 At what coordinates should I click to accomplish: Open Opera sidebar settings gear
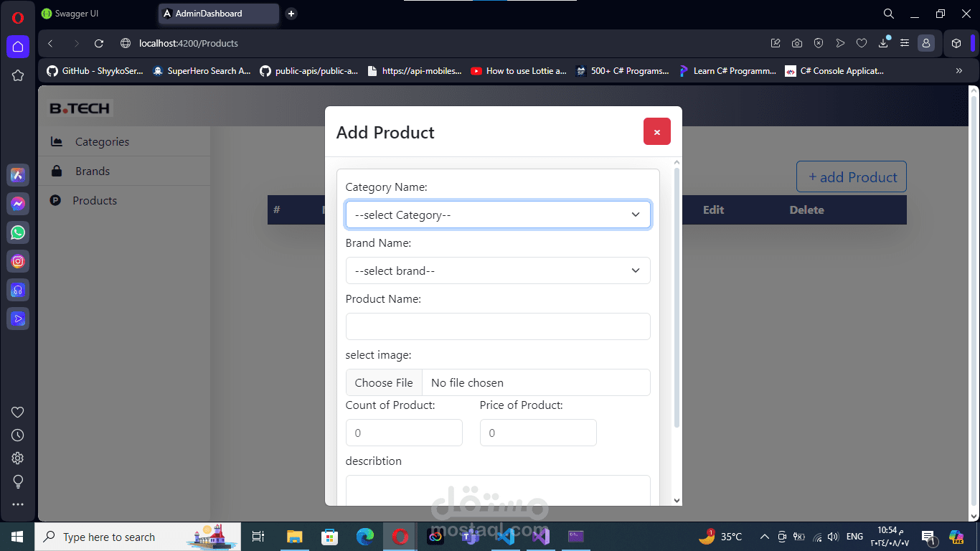pos(18,458)
